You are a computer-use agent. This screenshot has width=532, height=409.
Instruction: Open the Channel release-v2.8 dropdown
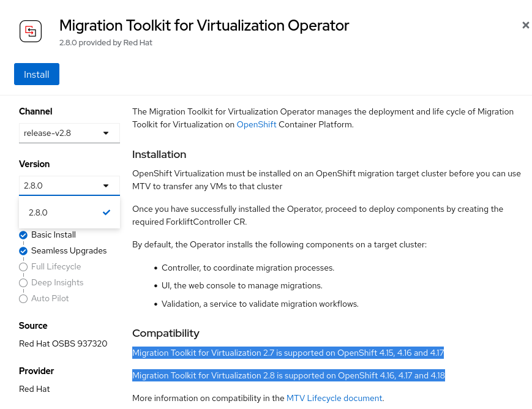pos(69,133)
